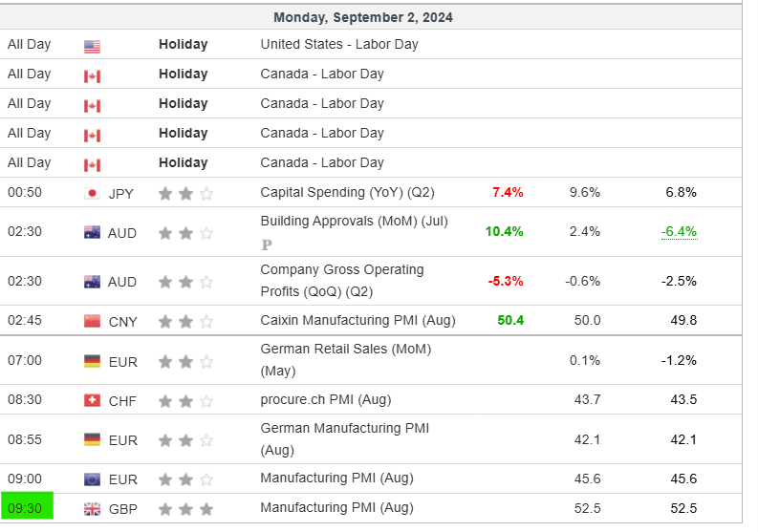The height and width of the screenshot is (532, 758).
Task: Click the three-star rating for GBP Manufacturing PMI
Action: (185, 509)
